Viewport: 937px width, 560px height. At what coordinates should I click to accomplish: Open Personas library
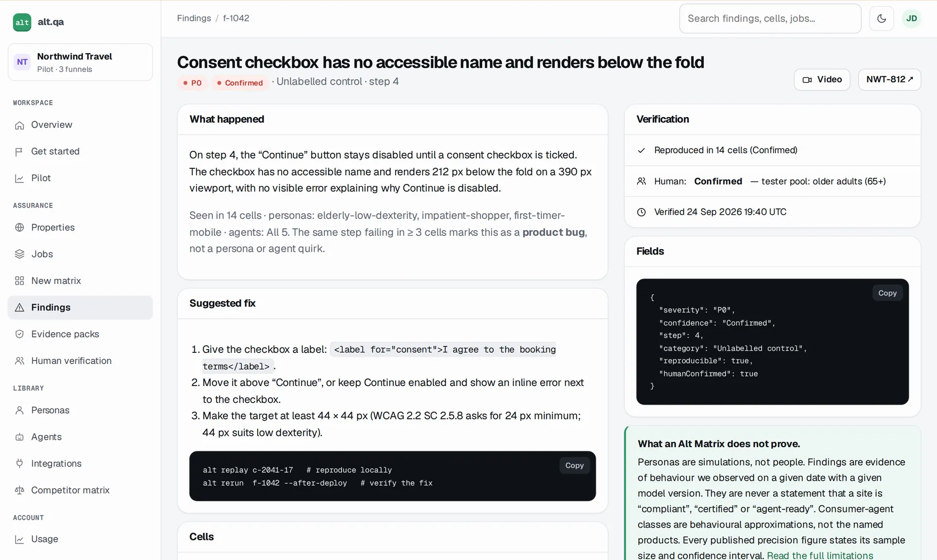(x=80, y=410)
